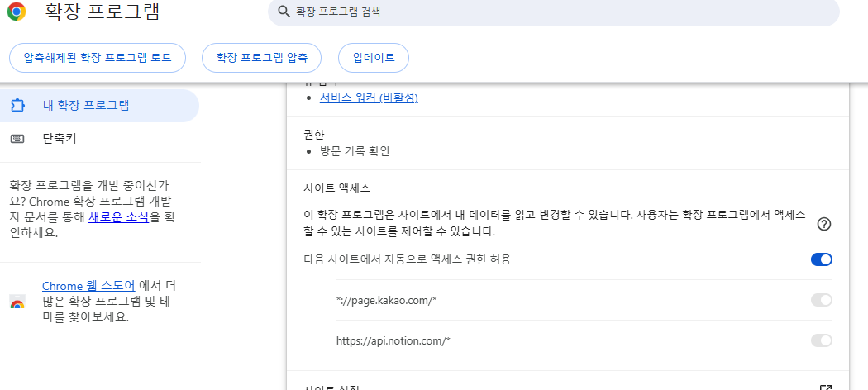Open the 새로운 소식 link
The image size is (868, 390).
click(x=118, y=216)
